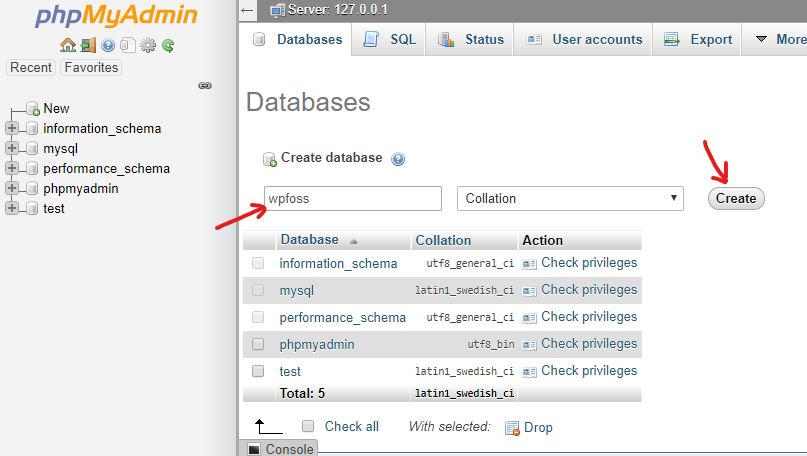Click the Drop icon below the table
This screenshot has width=807, height=456.
click(513, 428)
